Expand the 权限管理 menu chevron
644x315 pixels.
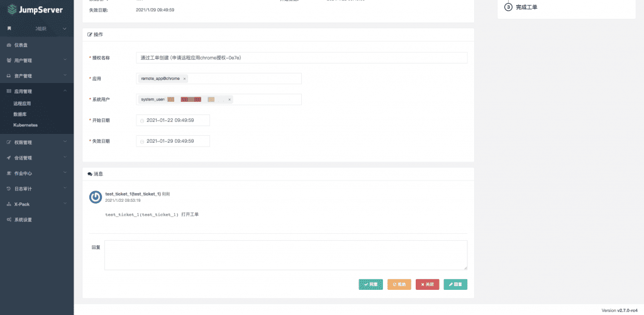[65, 142]
